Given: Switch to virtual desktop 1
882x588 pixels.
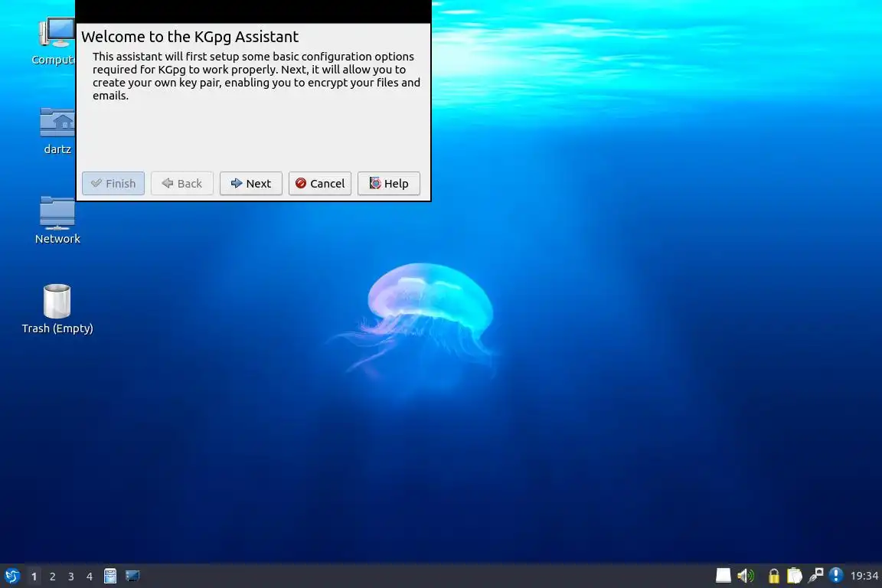Looking at the screenshot, I should pos(34,577).
